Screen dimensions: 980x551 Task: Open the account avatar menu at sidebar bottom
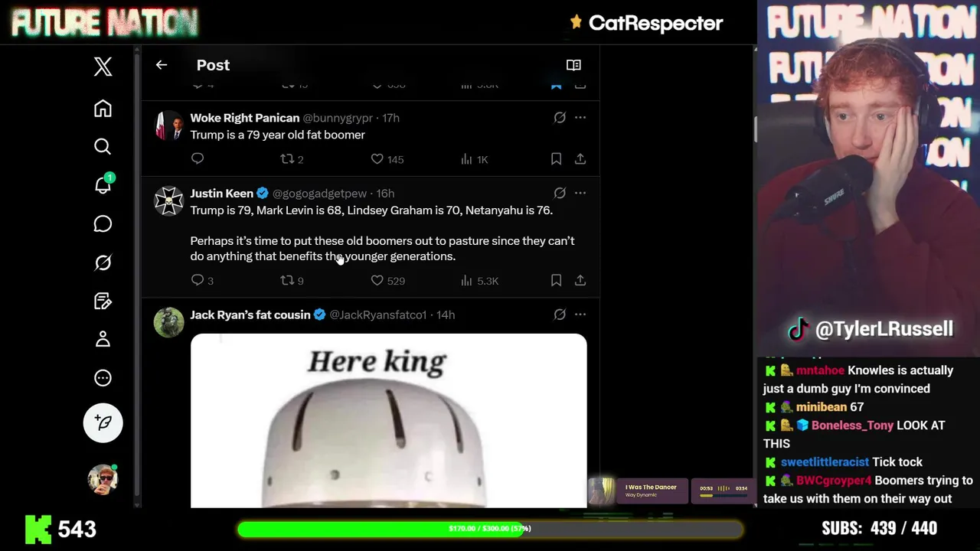pyautogui.click(x=103, y=480)
